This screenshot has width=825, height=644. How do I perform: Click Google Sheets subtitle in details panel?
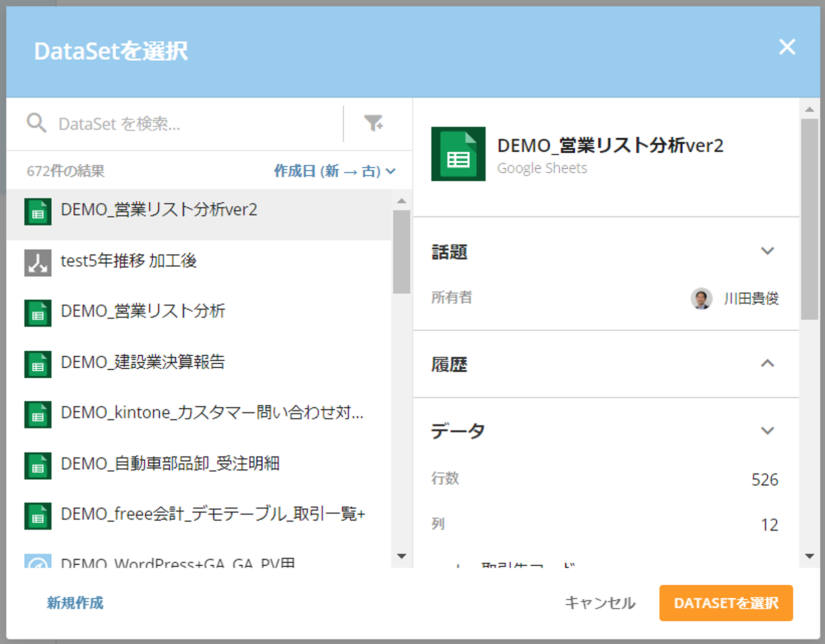point(542,168)
